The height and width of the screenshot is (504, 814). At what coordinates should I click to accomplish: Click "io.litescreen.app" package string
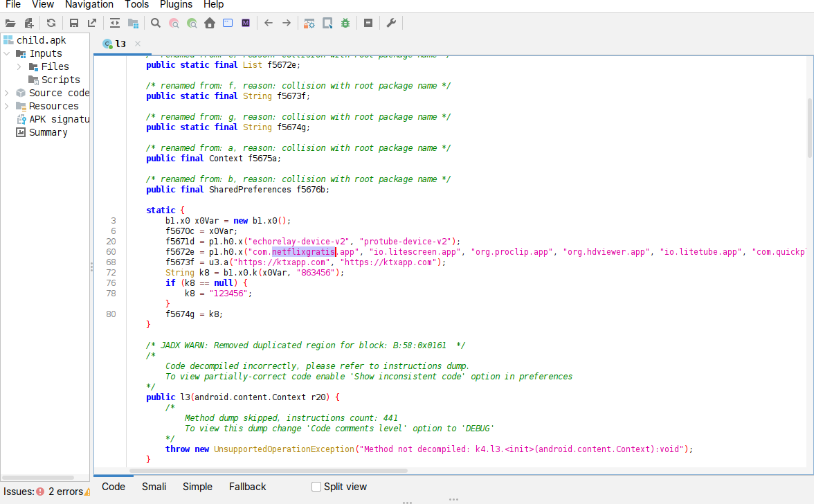415,252
